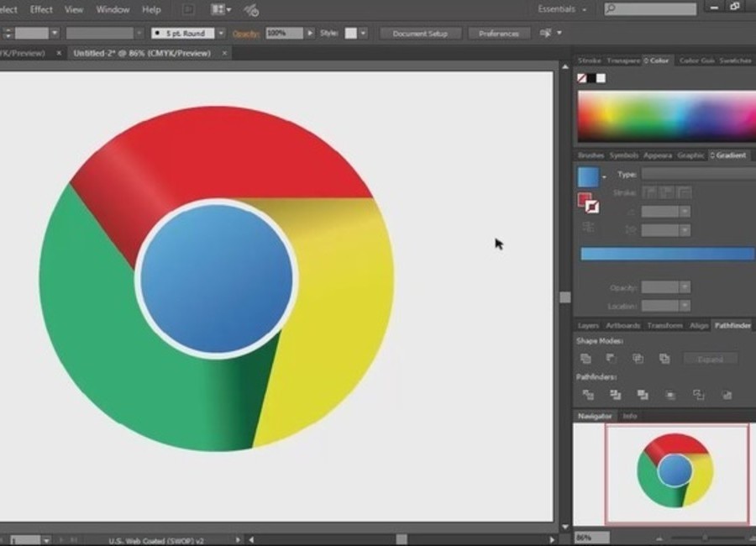Viewport: 756px width, 546px height.
Task: Open the Effect menu
Action: point(41,9)
